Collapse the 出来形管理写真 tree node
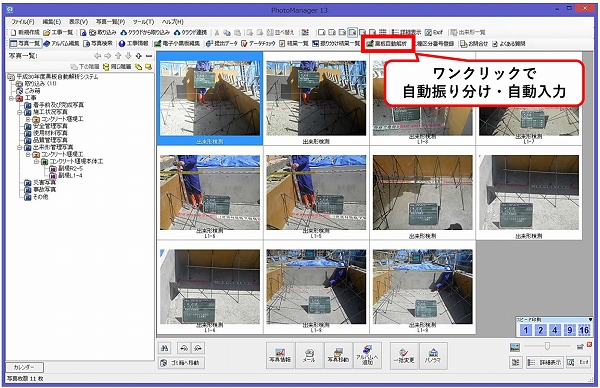This screenshot has width=600, height=388. [20, 147]
